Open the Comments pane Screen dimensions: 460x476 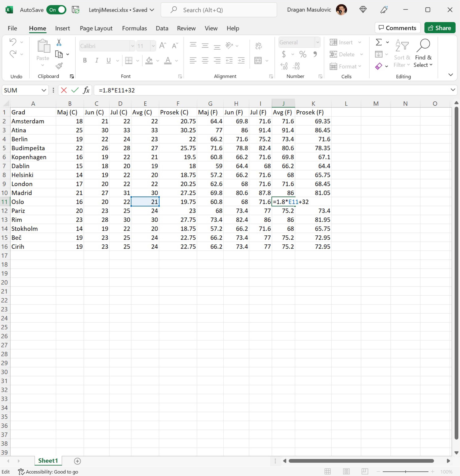click(397, 28)
